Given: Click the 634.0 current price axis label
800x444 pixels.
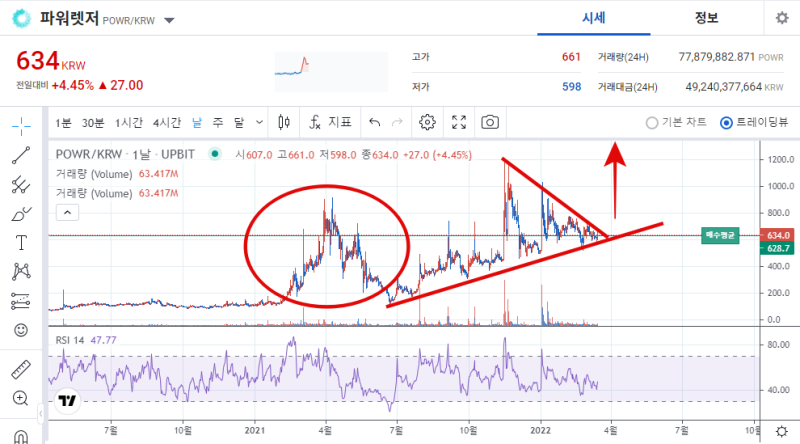Looking at the screenshot, I should point(777,235).
